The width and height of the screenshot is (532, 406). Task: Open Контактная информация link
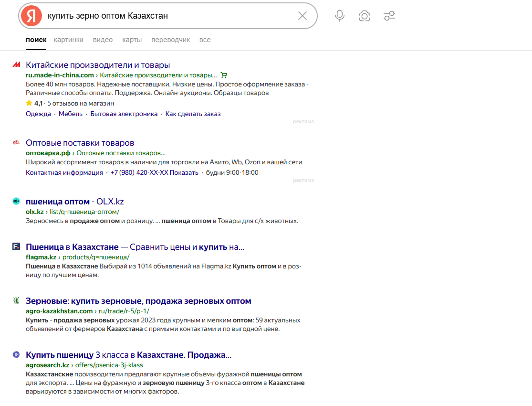coord(64,172)
